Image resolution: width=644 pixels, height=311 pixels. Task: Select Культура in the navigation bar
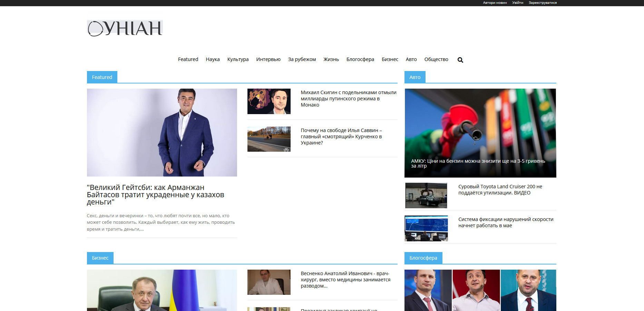(x=238, y=59)
